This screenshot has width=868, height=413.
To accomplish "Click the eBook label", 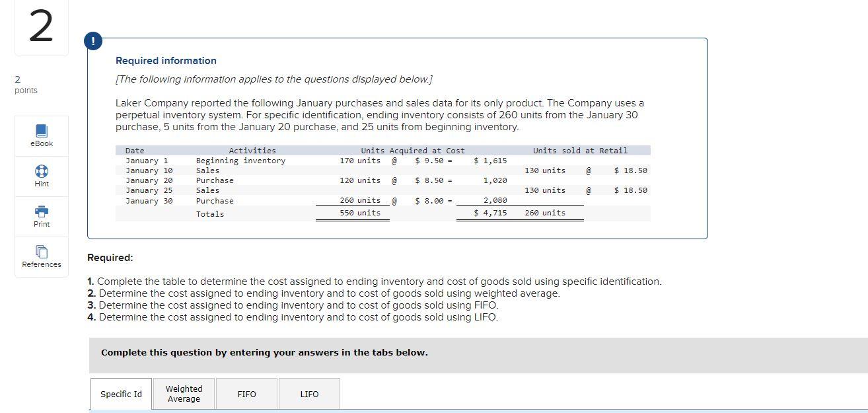I will click(41, 143).
